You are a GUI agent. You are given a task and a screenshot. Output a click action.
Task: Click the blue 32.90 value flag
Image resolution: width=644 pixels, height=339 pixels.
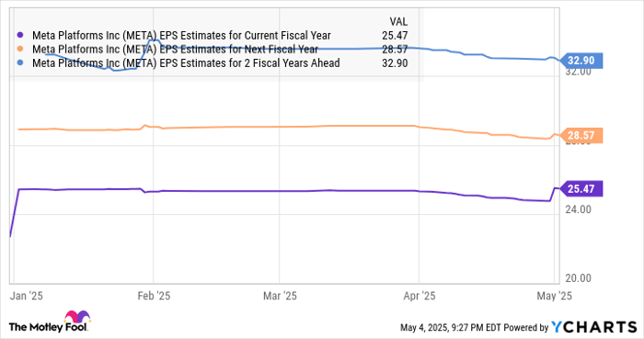(x=581, y=61)
